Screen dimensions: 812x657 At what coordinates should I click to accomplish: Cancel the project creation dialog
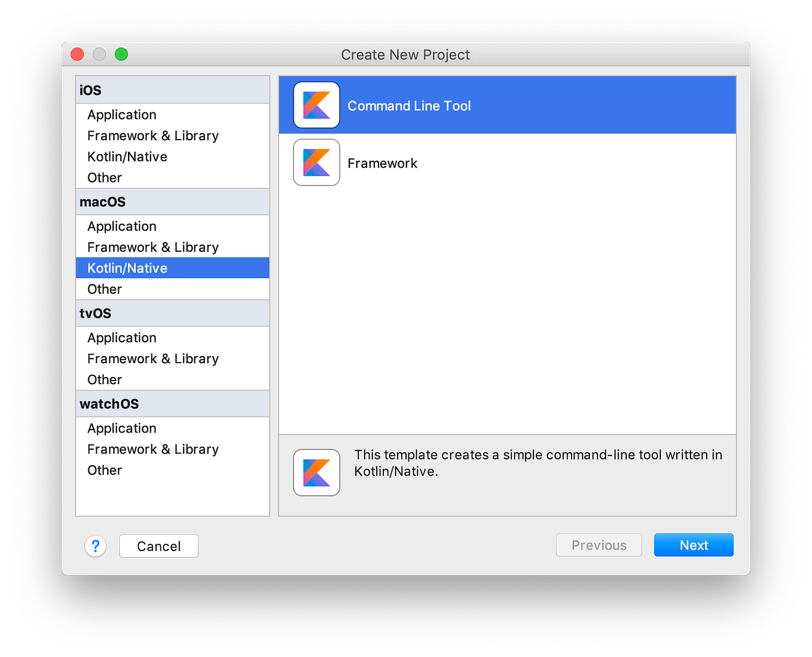158,546
